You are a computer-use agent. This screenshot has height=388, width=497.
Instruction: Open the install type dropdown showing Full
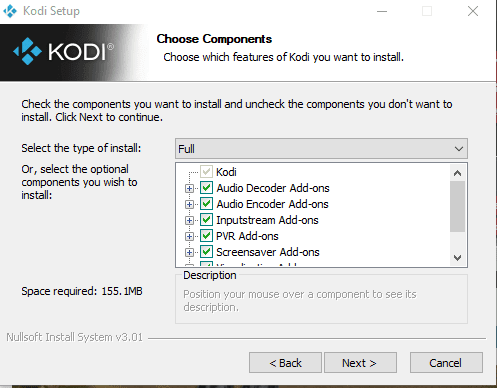(321, 149)
